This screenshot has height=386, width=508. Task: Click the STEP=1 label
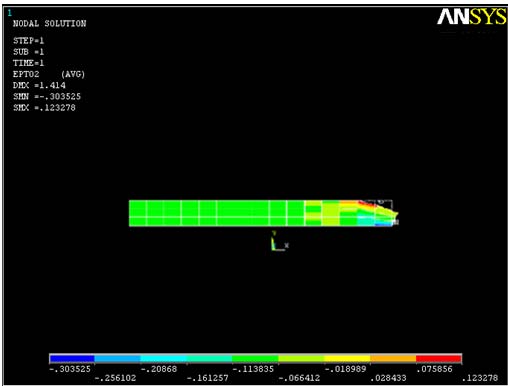(28, 41)
